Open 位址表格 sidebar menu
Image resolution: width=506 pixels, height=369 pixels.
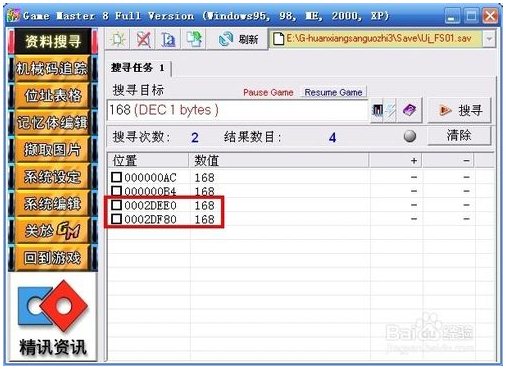53,96
